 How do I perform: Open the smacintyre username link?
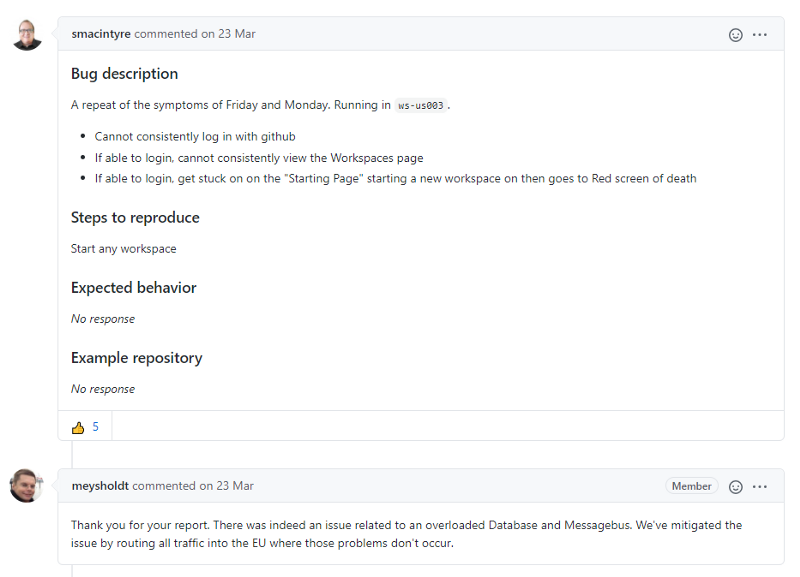coord(101,33)
